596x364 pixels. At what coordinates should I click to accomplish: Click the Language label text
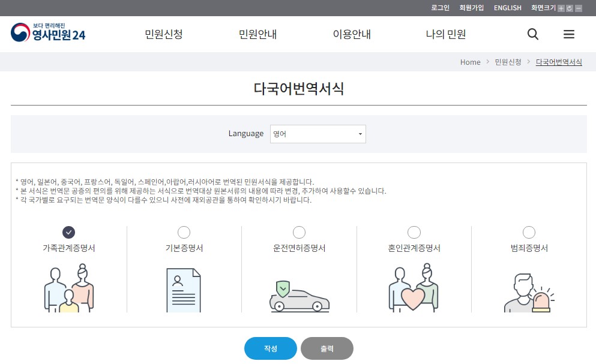pos(246,133)
